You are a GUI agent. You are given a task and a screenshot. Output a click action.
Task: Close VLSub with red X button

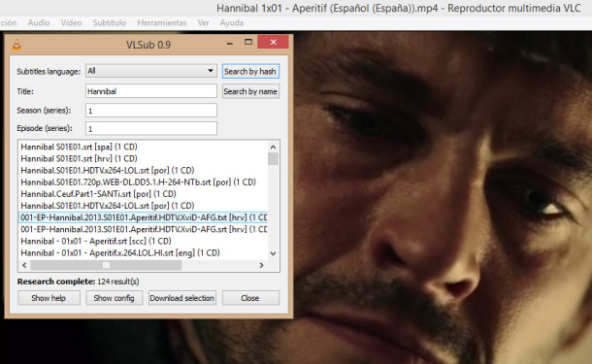click(x=274, y=42)
